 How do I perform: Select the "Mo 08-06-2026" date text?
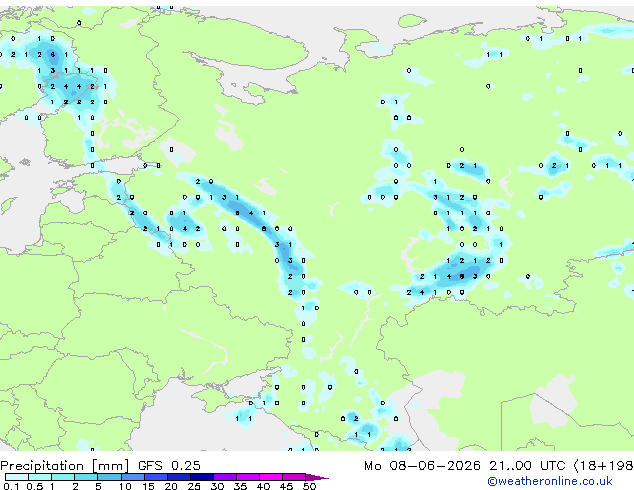(422, 466)
